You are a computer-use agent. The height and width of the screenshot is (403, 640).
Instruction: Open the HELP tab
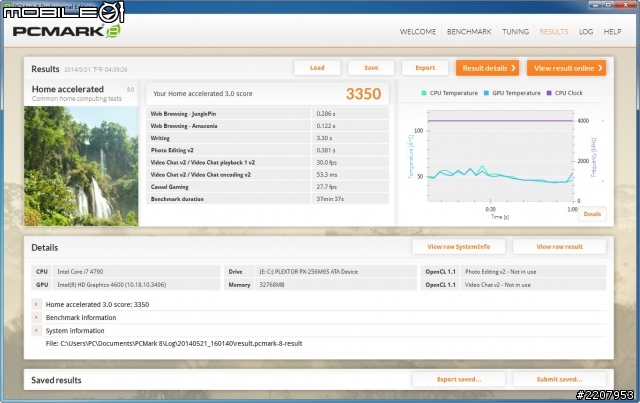(x=612, y=32)
